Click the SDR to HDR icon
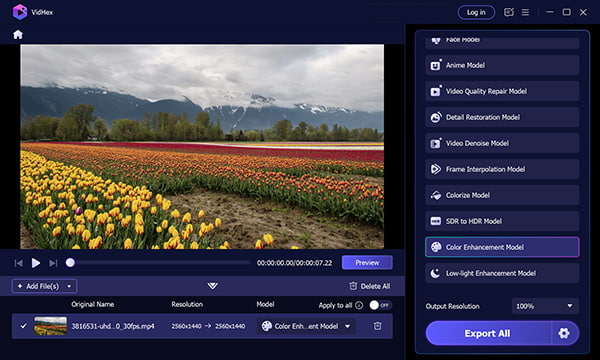600x360 pixels. (435, 222)
